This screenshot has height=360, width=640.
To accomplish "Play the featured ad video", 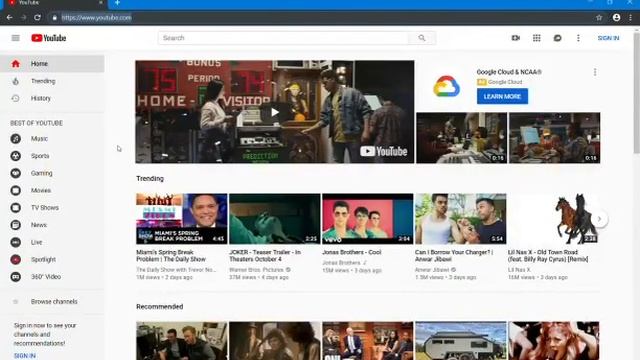I will [x=275, y=112].
